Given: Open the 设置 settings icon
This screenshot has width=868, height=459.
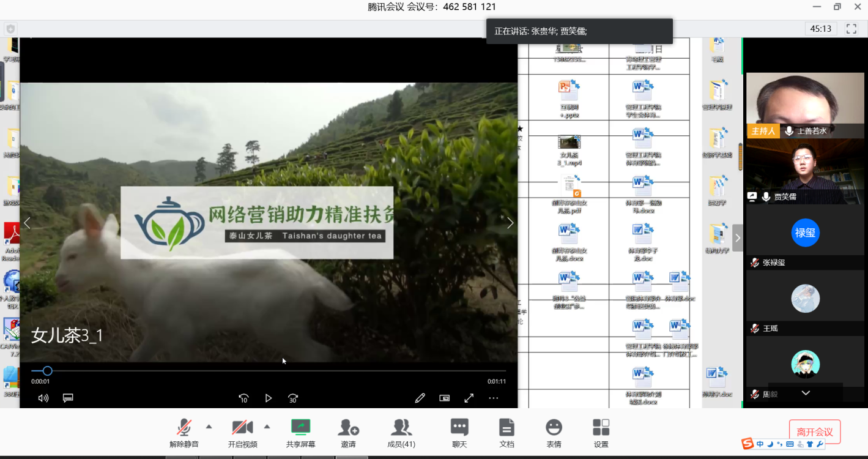Looking at the screenshot, I should 601,432.
